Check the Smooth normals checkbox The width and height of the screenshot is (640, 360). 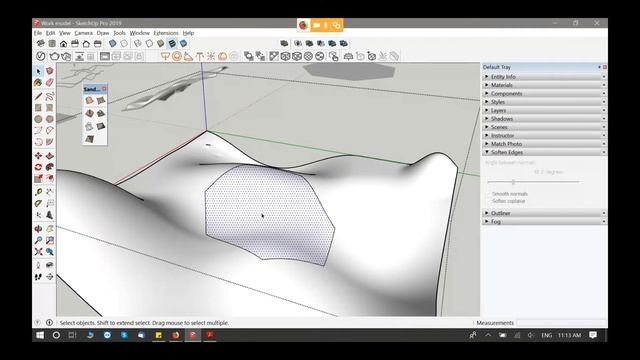(488, 194)
